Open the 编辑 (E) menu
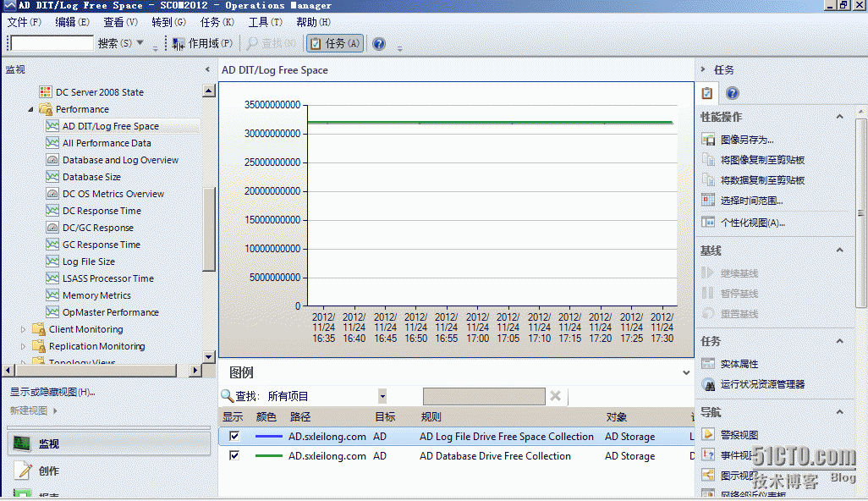This screenshot has width=868, height=501. pos(73,22)
